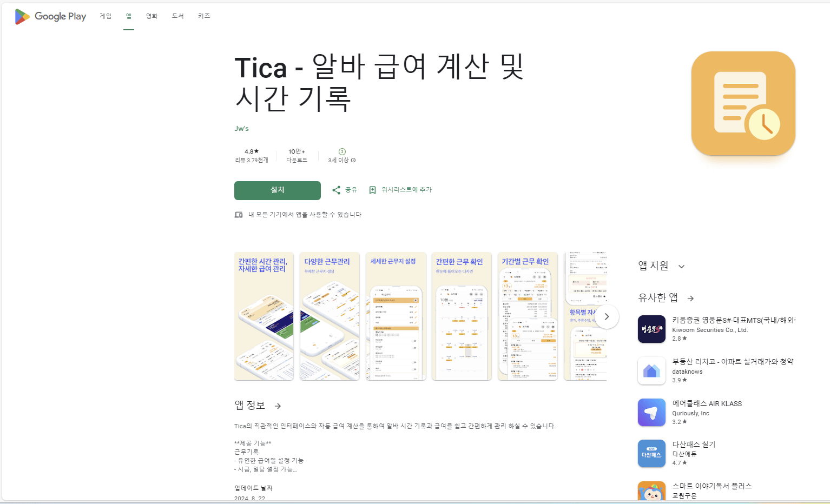
Task: Switch to the 영화 tab
Action: click(151, 16)
